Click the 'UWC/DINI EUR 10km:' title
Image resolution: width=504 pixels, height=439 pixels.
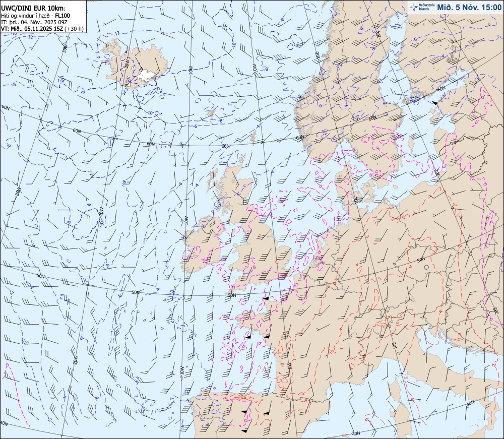click(32, 9)
